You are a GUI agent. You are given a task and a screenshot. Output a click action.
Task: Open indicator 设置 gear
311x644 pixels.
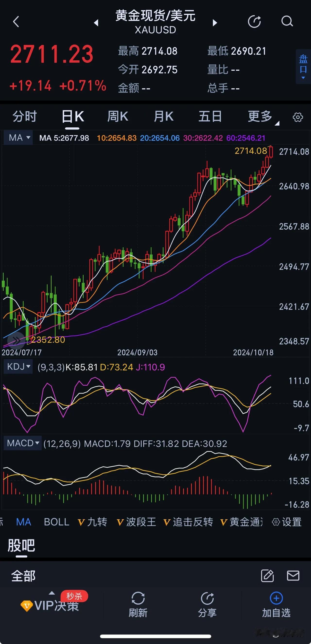coord(287,522)
